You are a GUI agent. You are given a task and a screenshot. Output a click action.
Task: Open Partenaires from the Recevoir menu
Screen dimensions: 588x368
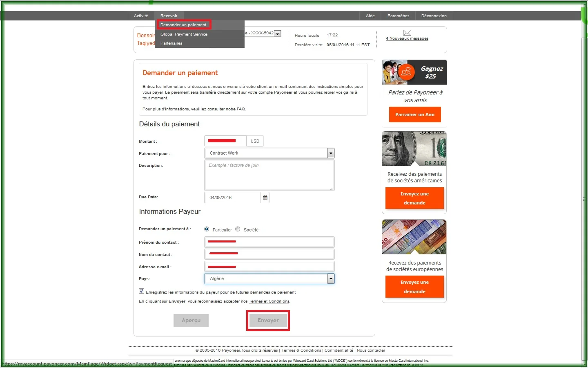(171, 43)
